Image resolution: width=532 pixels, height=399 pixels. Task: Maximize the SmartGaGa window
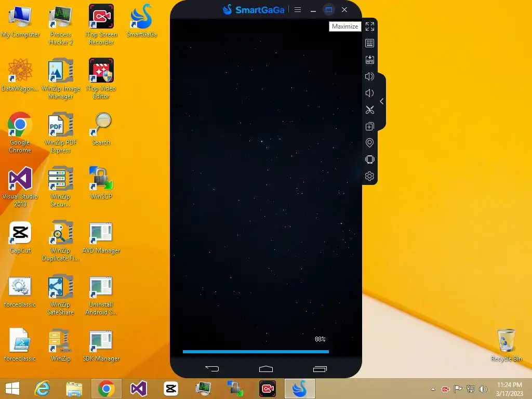(329, 9)
